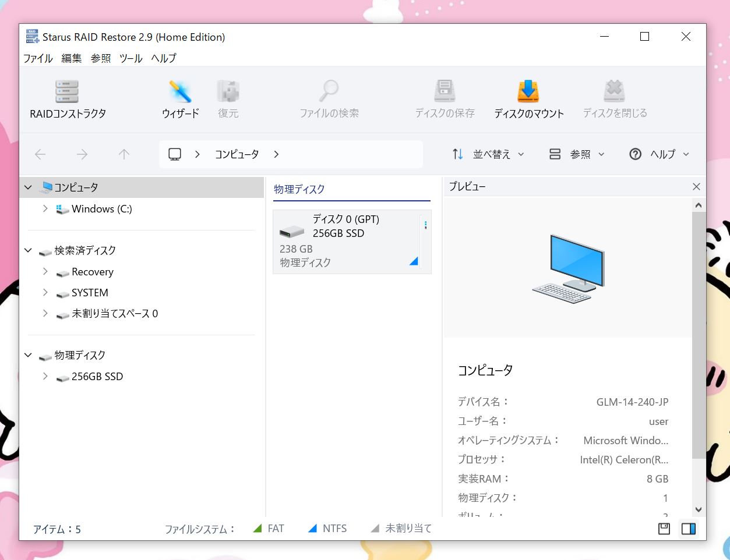
Task: Expand the 未割り当てスペース 0 node
Action: point(45,313)
